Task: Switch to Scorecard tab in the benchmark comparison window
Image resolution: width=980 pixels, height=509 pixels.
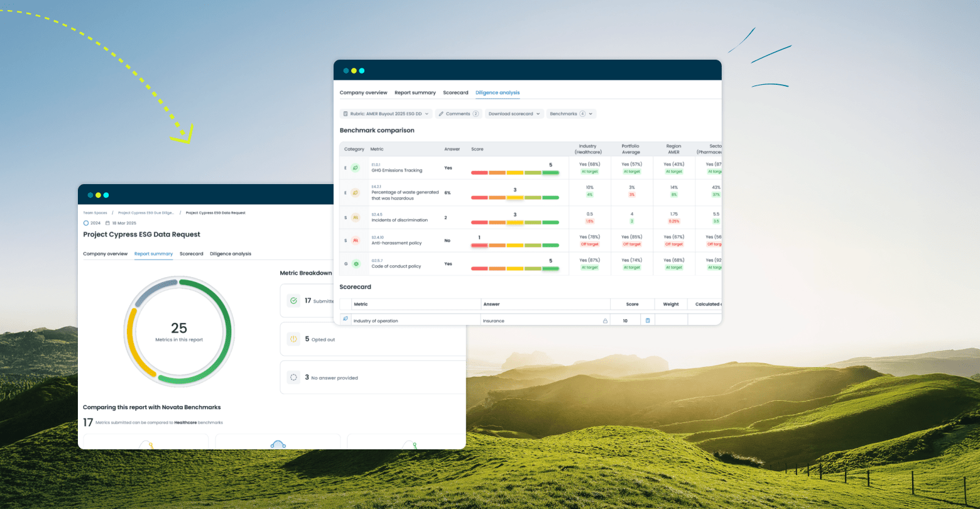Action: (x=455, y=93)
